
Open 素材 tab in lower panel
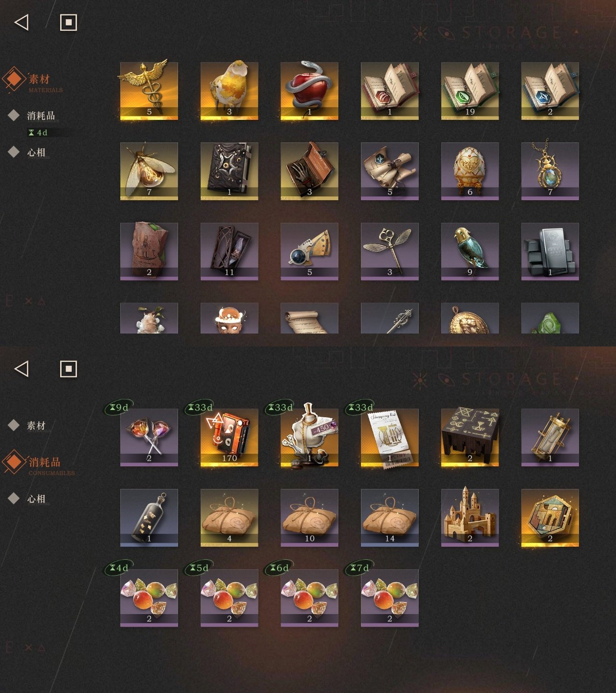[36, 425]
